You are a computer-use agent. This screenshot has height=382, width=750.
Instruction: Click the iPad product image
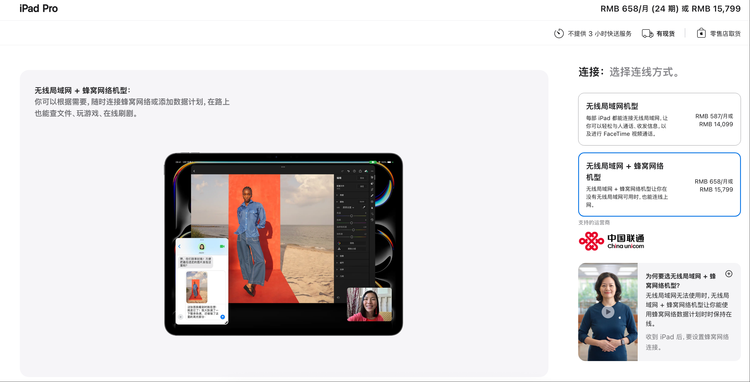tap(284, 244)
